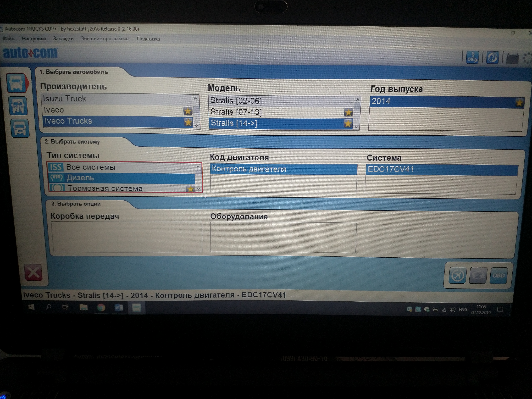Viewport: 532px width, 399px height.
Task: Click the Autocom app taskbar icon
Action: pyautogui.click(x=137, y=308)
